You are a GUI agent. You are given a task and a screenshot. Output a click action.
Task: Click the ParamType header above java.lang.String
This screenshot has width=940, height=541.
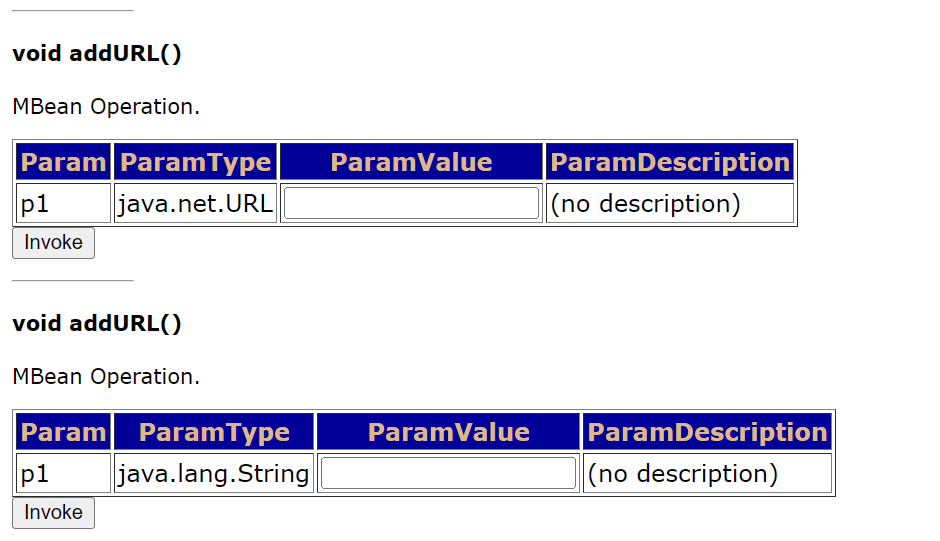(214, 432)
